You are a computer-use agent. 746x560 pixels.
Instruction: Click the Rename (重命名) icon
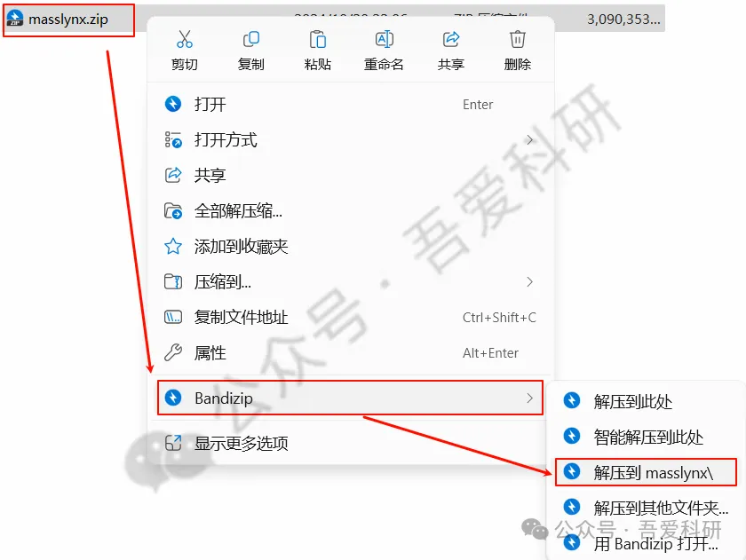point(384,39)
